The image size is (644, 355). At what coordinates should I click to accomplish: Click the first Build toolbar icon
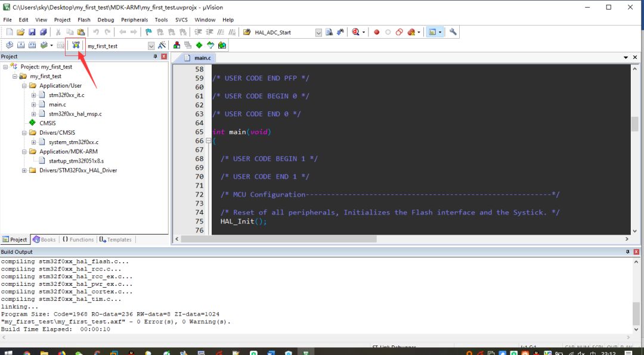point(10,45)
